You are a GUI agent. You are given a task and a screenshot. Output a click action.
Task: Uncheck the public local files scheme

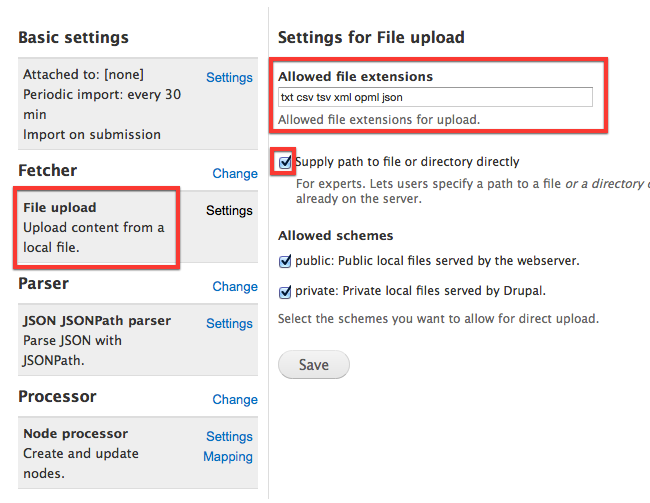(285, 262)
